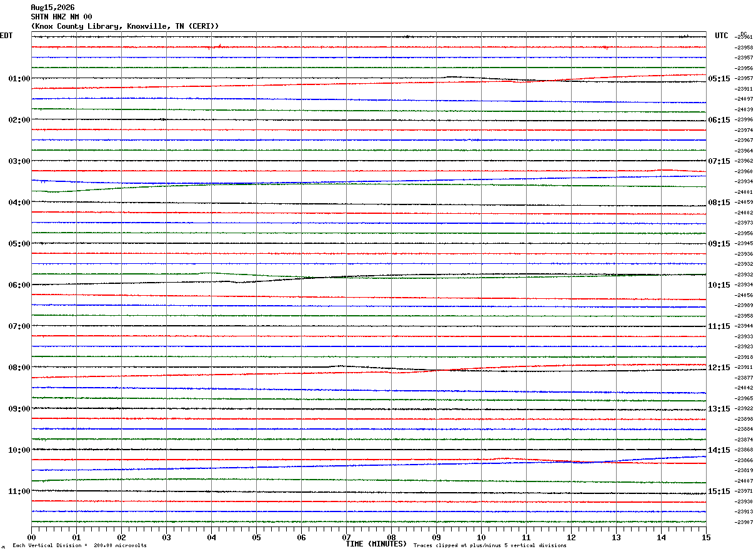The image size is (756, 554).
Task: Click the DC offset value -23944
Action: coord(744,326)
